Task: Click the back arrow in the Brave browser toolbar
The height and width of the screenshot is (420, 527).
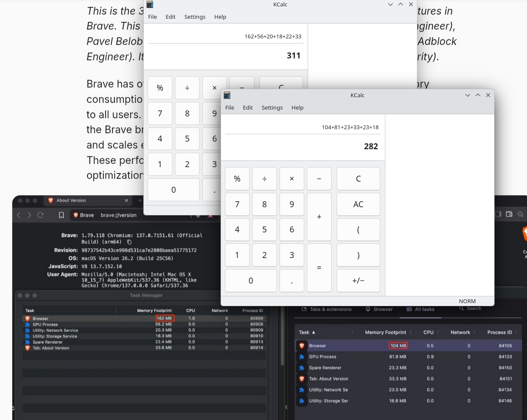Action: (18, 215)
